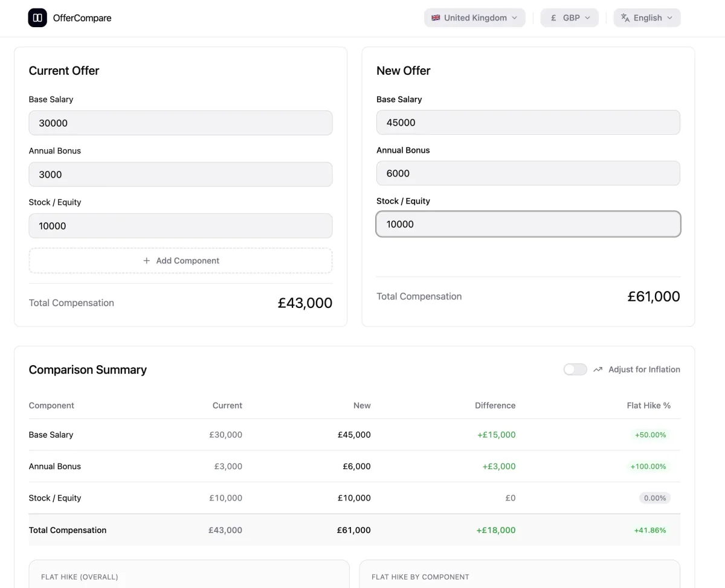Screen dimensions: 725x588
Task: Click the £43,000 Current Offer card total
Action: coord(305,303)
